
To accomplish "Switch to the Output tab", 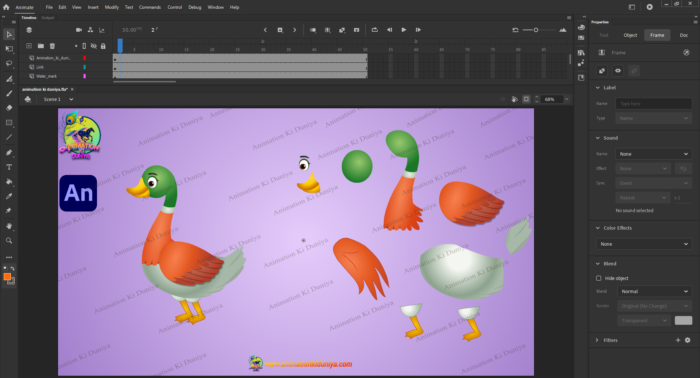I will 47,18.
